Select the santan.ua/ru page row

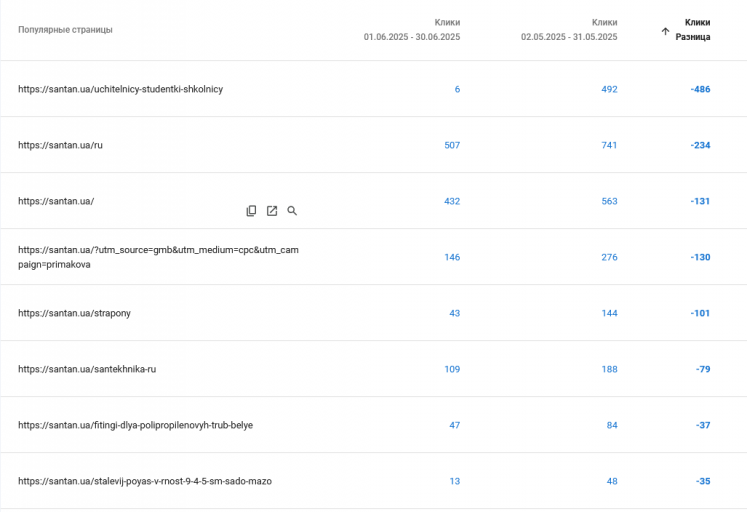coord(374,145)
